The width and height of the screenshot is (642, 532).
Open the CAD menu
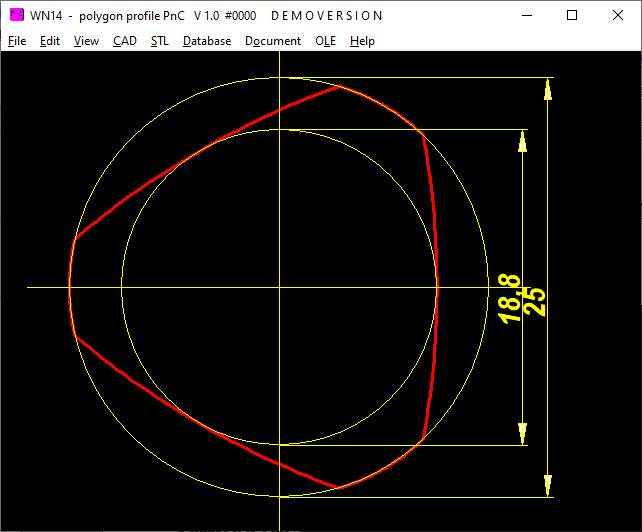click(125, 41)
